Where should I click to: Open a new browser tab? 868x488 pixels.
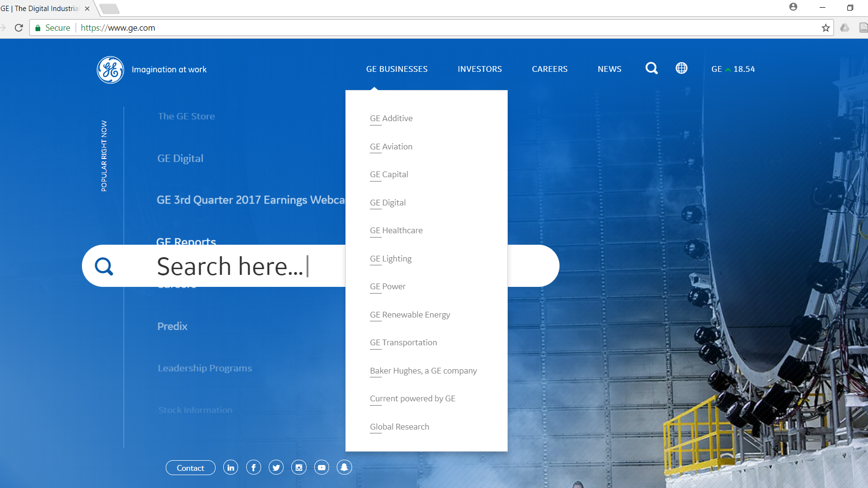(109, 9)
